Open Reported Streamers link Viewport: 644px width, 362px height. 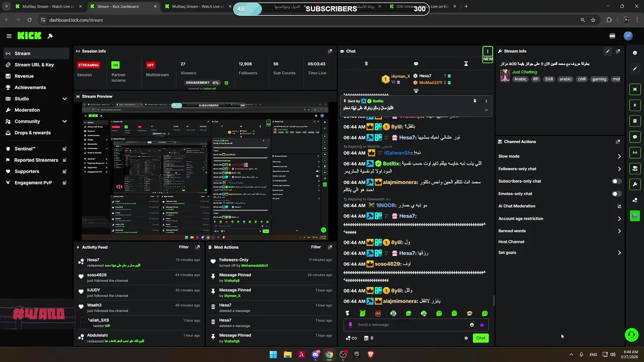(36, 160)
